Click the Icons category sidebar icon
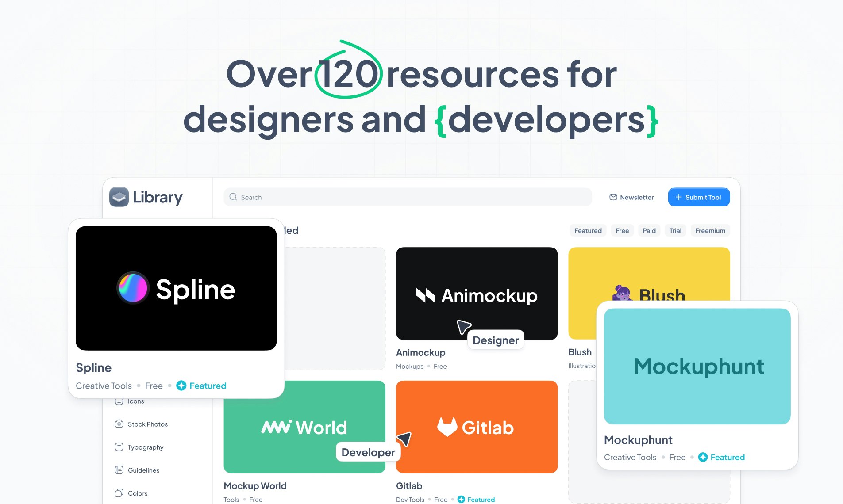 pyautogui.click(x=119, y=401)
